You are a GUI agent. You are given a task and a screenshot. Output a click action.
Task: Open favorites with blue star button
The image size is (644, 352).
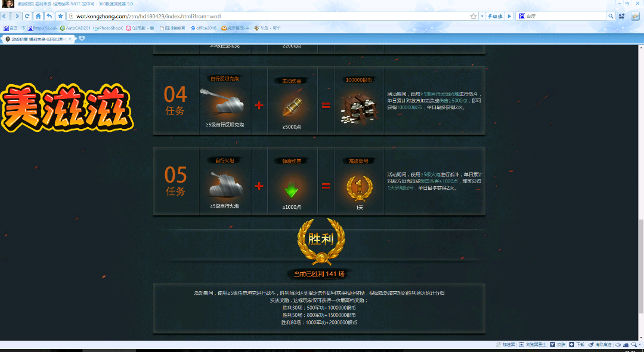(x=60, y=16)
